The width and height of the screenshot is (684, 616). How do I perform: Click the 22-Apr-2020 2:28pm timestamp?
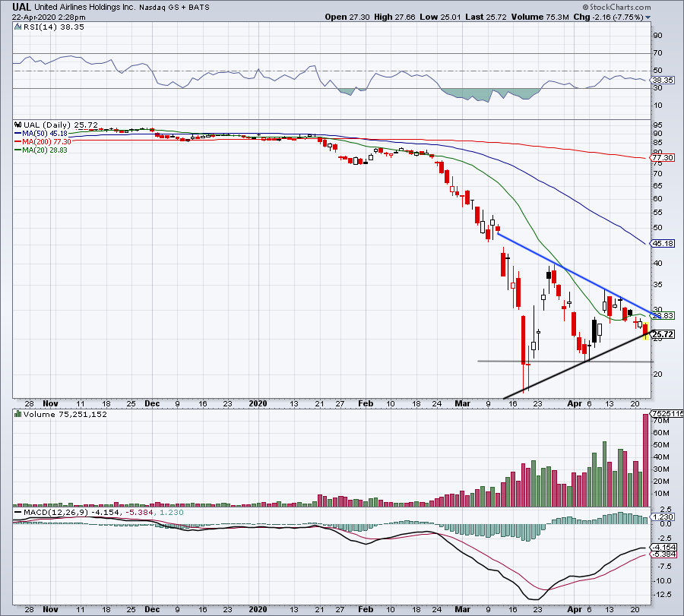(49, 17)
